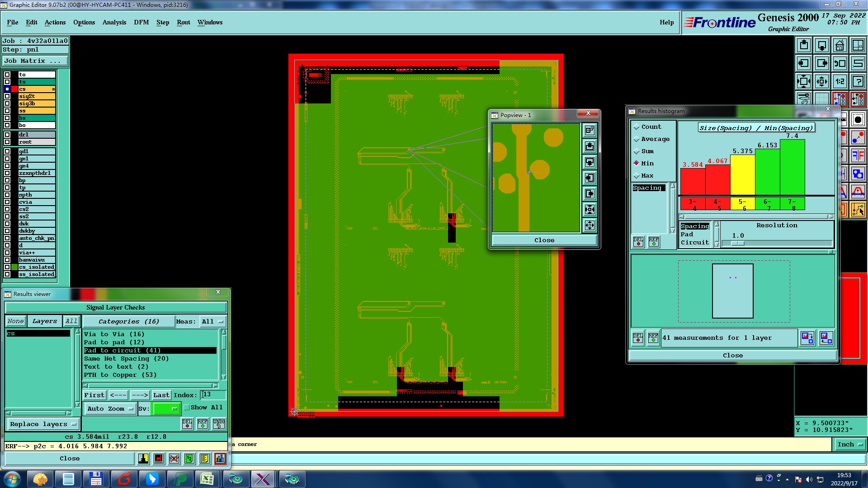The height and width of the screenshot is (488, 868).
Task: Toggle visibility box of the drl layer
Action: pyautogui.click(x=7, y=135)
